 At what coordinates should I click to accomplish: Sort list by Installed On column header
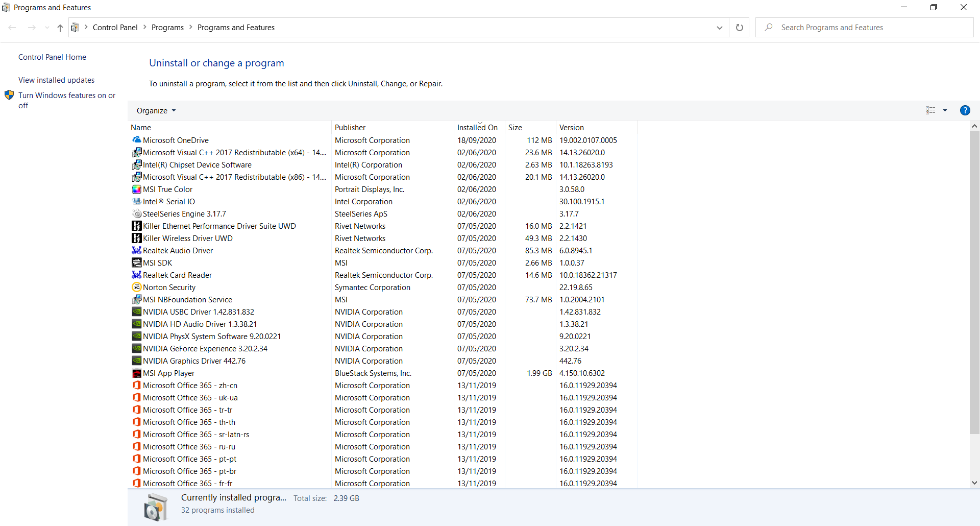coord(479,127)
